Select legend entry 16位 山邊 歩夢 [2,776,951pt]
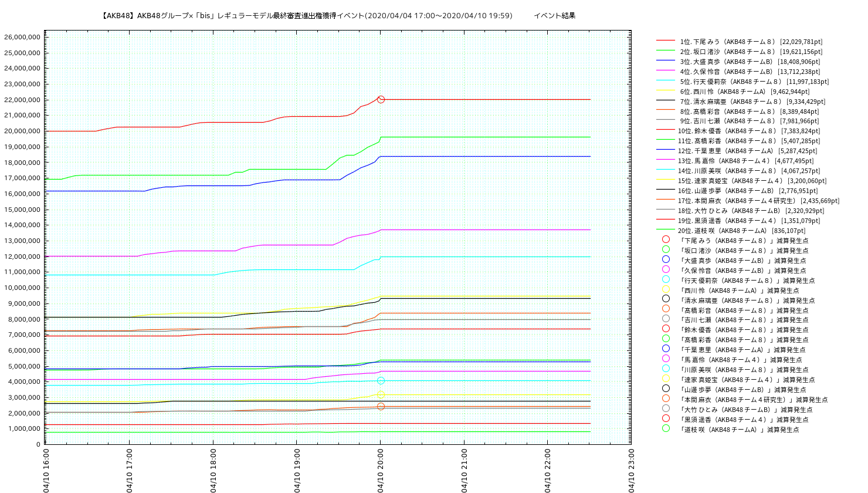The width and height of the screenshot is (868, 493). coord(748,191)
